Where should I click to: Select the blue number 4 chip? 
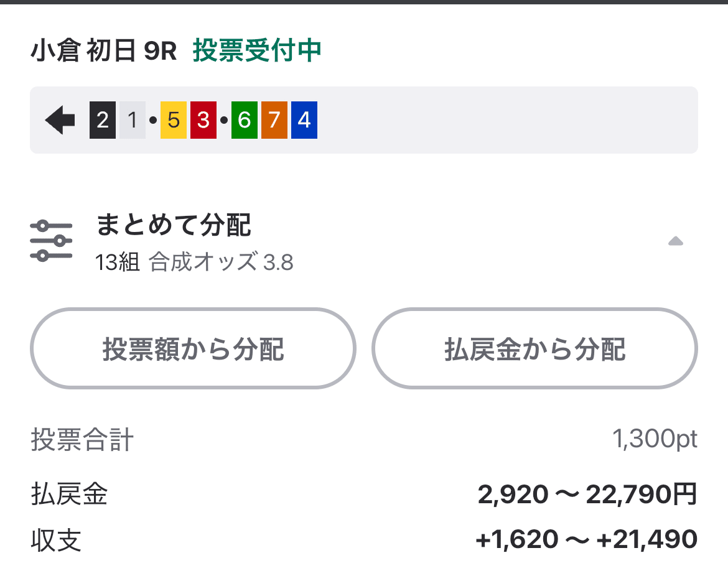[x=304, y=120]
